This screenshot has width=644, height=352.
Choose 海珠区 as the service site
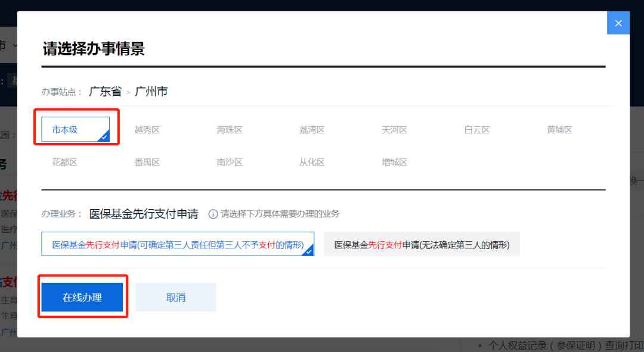[230, 130]
